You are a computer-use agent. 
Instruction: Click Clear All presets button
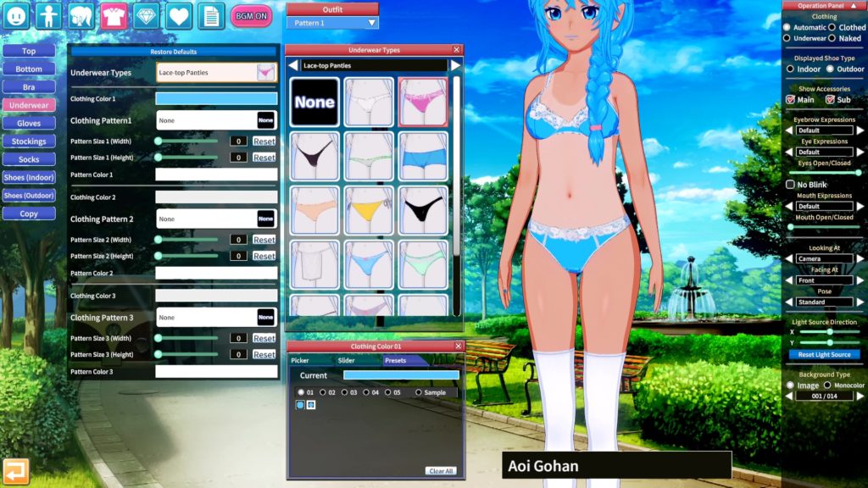[x=441, y=471]
